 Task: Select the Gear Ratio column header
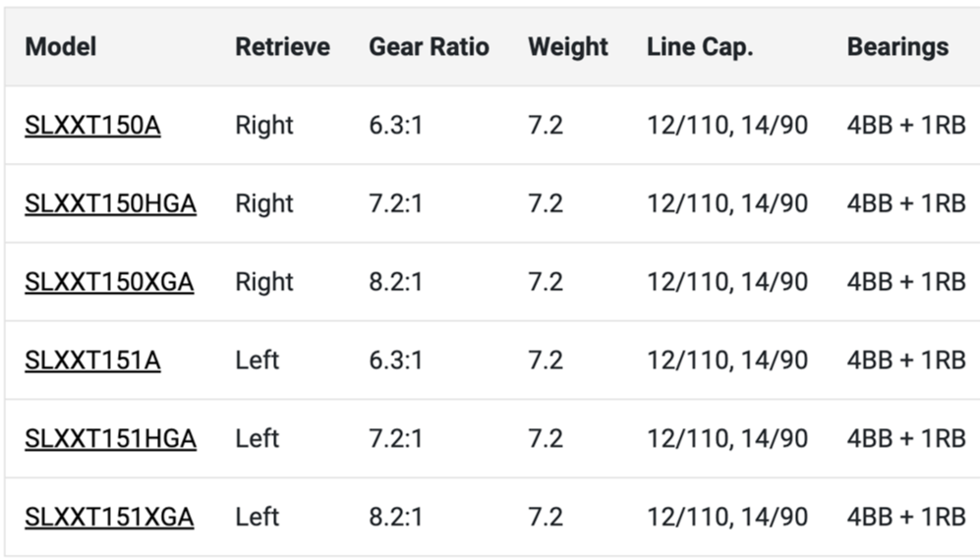click(x=429, y=47)
